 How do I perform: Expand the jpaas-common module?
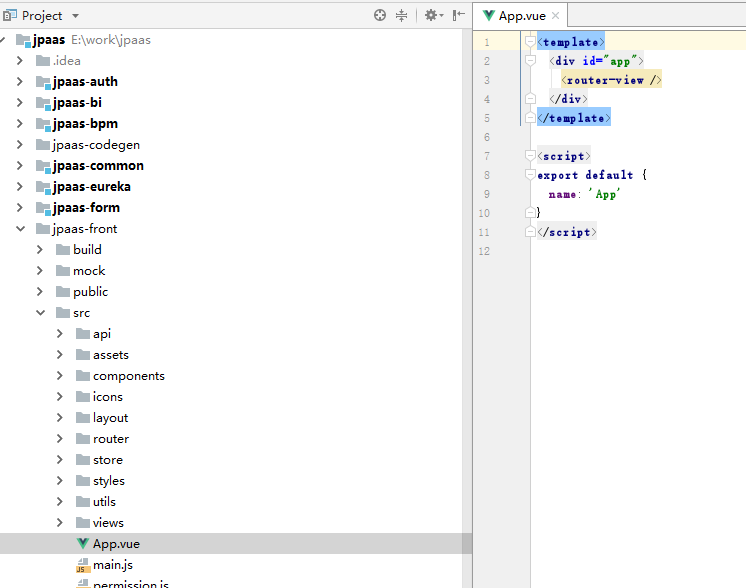(x=20, y=165)
